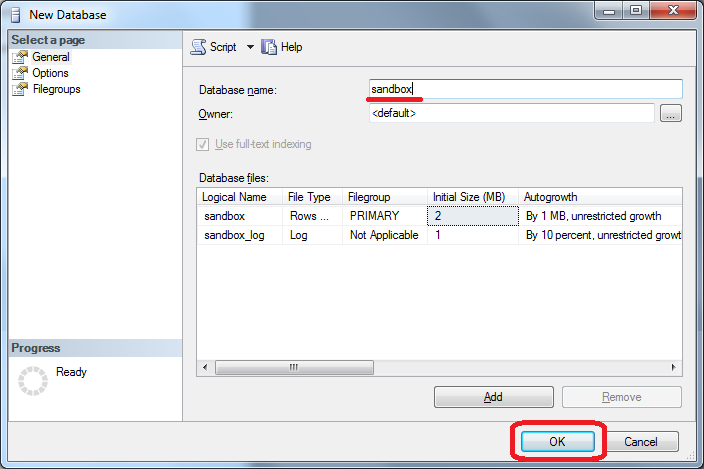Screen dimensions: 704x469
Task: Edit initial size cell showing 2
Action: coord(473,216)
